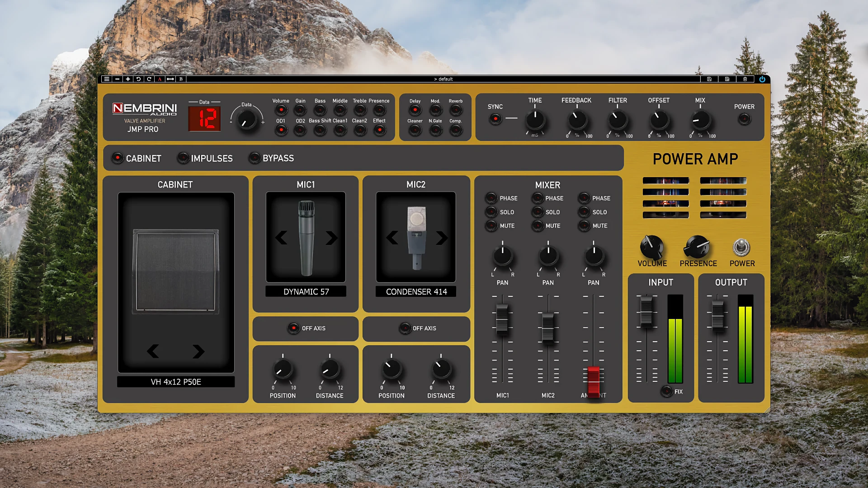This screenshot has width=868, height=488.
Task: Click the CONDENSER 414 mic label
Action: click(416, 291)
